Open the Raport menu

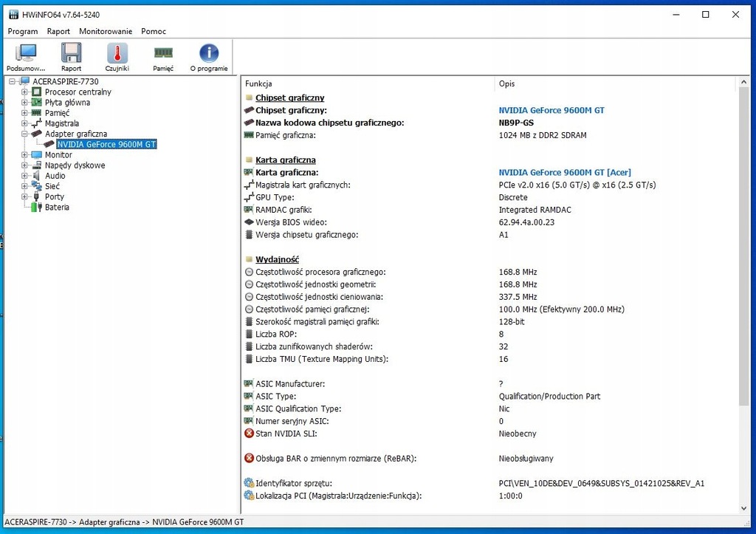(58, 31)
